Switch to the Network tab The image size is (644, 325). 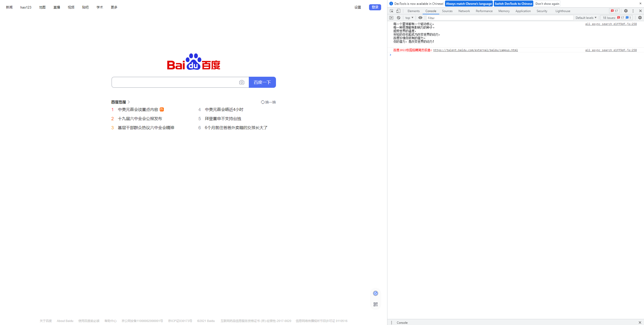464,11
